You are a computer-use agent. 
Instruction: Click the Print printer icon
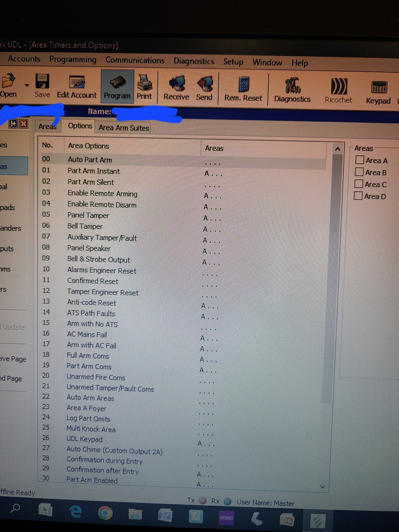145,83
